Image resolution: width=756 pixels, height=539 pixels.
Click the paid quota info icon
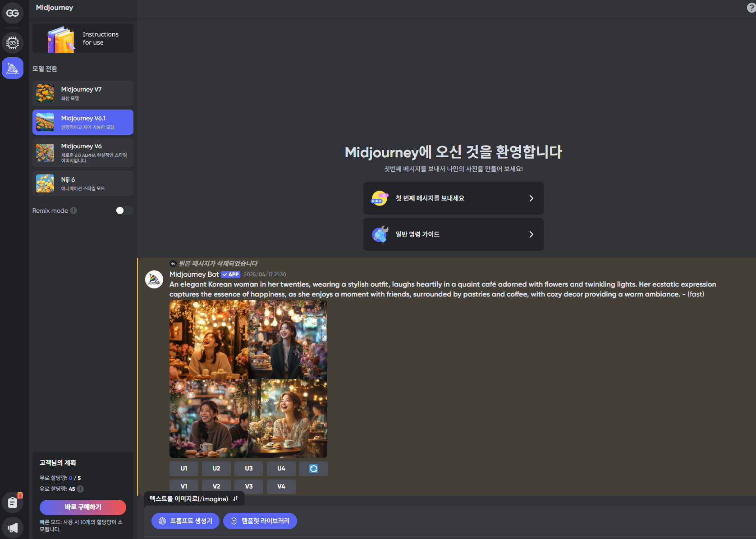80,489
